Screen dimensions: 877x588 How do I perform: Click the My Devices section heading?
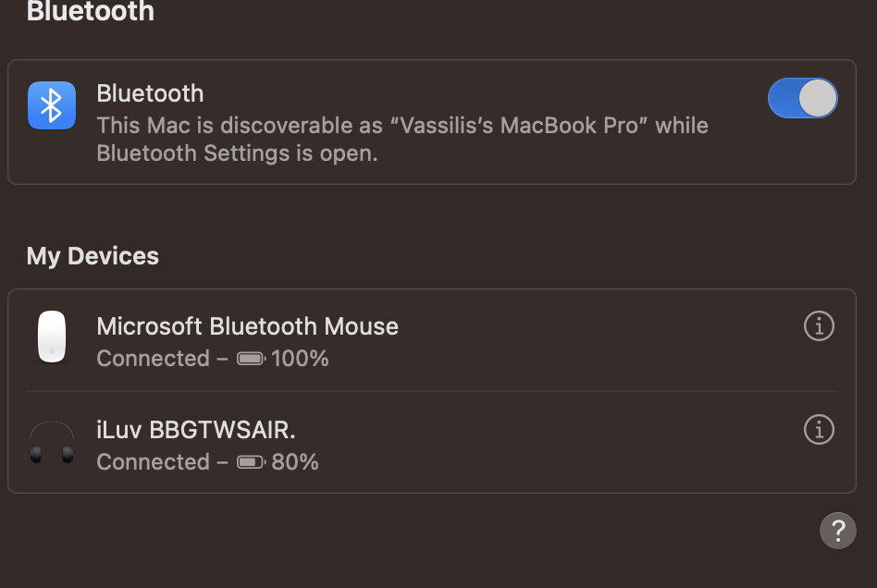pyautogui.click(x=93, y=256)
